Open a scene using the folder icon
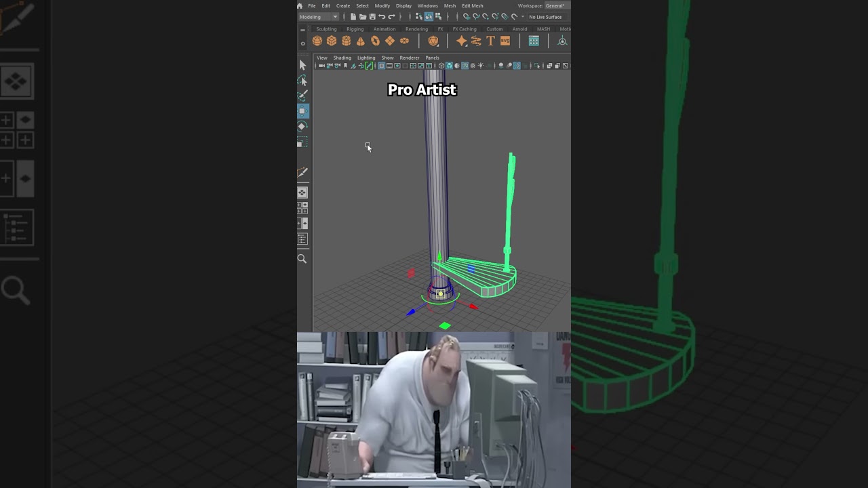Screen dimensions: 868x488 point(363,17)
